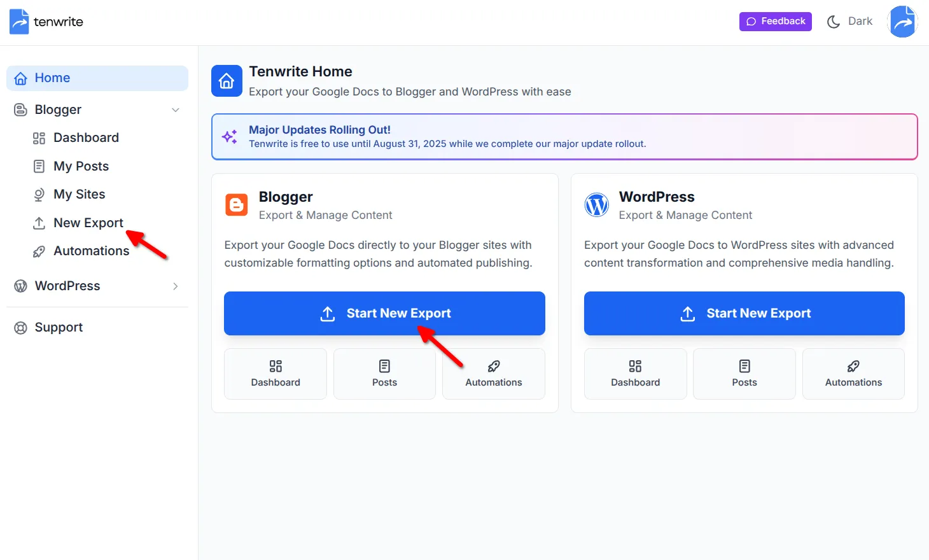
Task: Click the Blogger logo icon on the Blogger card
Action: click(236, 205)
